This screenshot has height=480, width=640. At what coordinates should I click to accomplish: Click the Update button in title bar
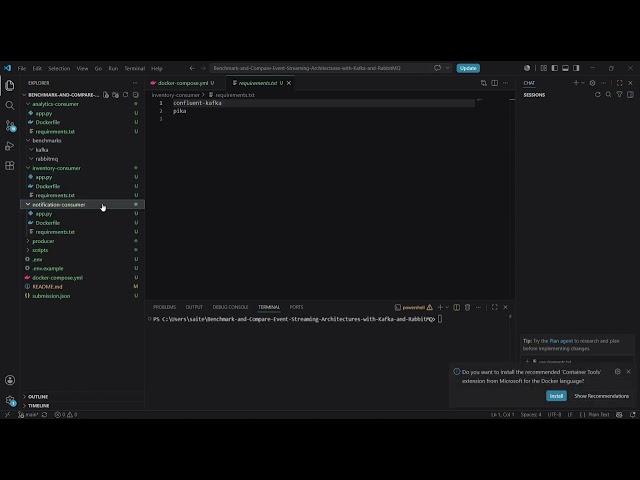pyautogui.click(x=468, y=68)
